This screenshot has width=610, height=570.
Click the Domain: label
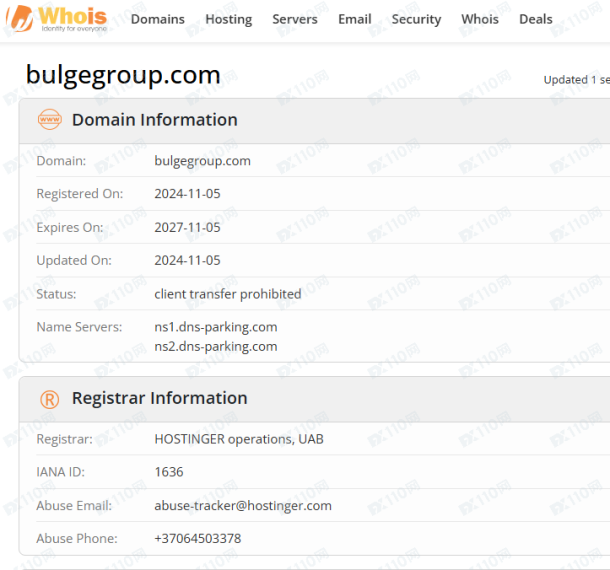click(61, 161)
